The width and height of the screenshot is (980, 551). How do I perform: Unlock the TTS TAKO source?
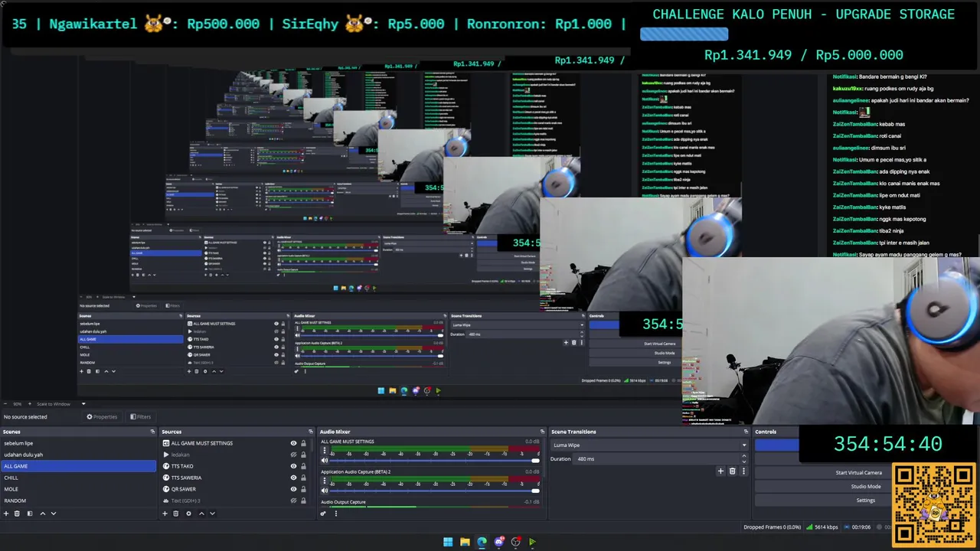(303, 466)
